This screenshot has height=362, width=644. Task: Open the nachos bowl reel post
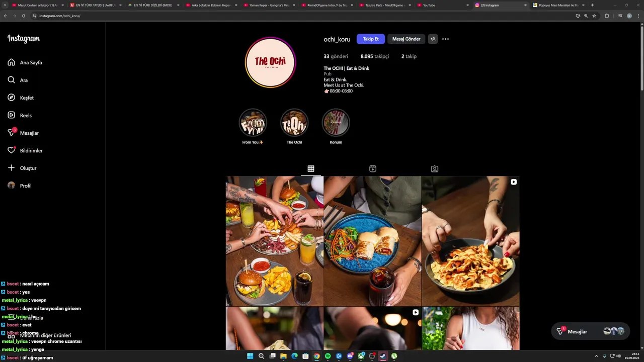pyautogui.click(x=470, y=241)
